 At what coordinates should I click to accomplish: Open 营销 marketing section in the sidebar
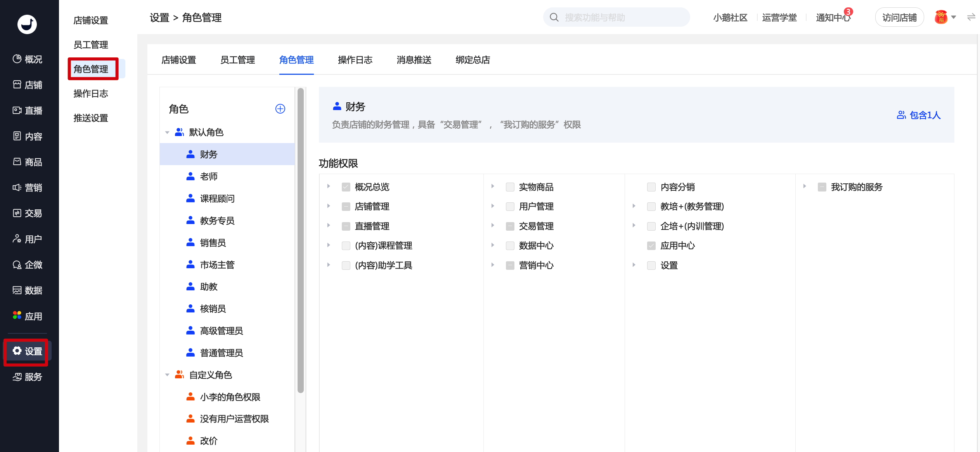click(x=27, y=188)
